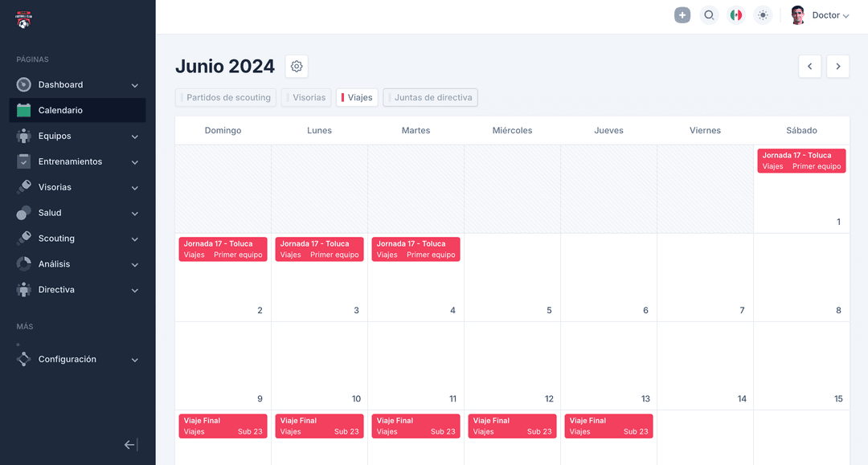Open the Jornada 17 - Toluca event on Saturday
This screenshot has width=868, height=465.
(801, 161)
